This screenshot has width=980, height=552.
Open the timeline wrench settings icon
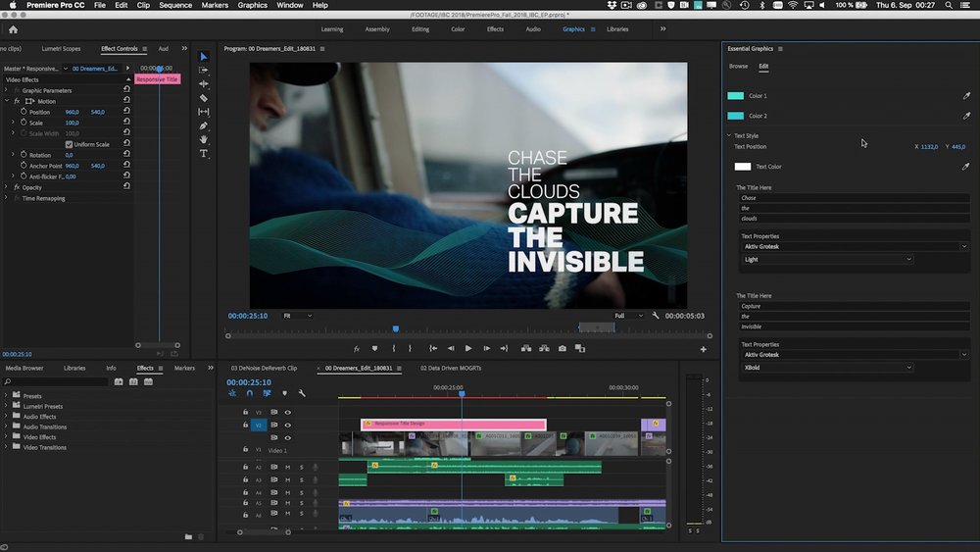(302, 393)
